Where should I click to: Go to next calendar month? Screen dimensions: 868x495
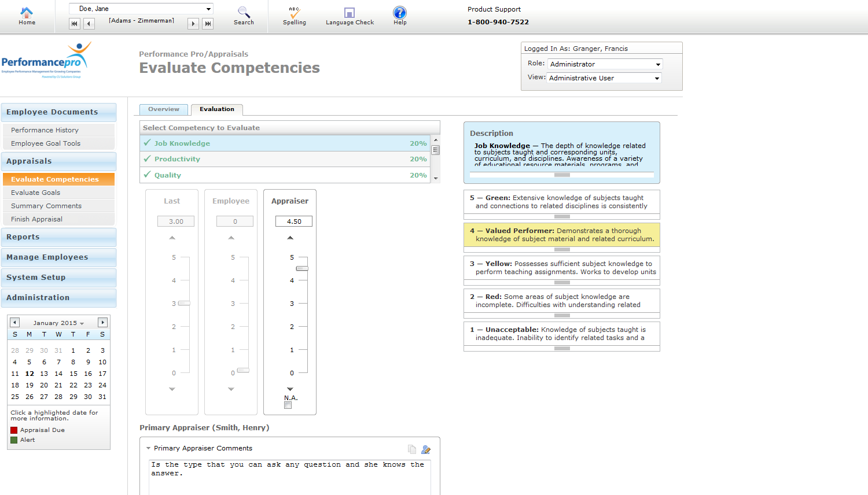tap(102, 323)
